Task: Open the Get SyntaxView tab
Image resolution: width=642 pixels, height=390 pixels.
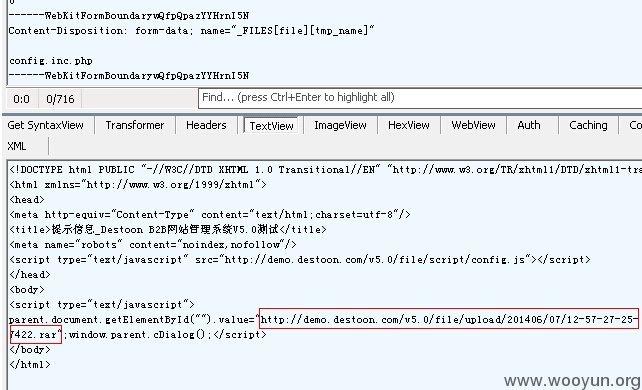Action: [x=45, y=125]
